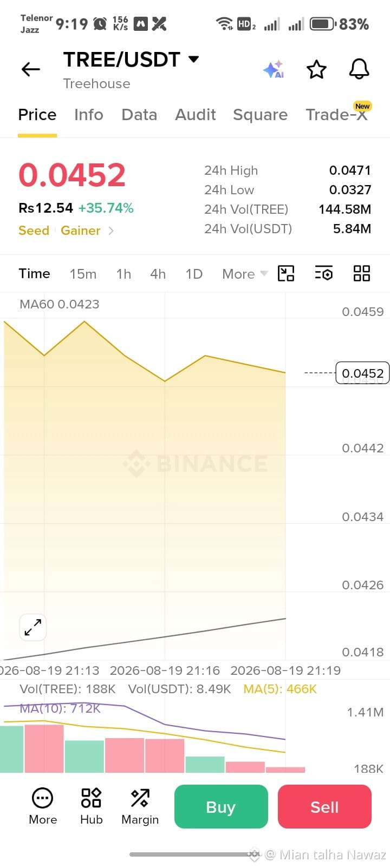Image resolution: width=390 pixels, height=868 pixels.
Task: Switch to the Trade-X tab
Action: point(337,115)
